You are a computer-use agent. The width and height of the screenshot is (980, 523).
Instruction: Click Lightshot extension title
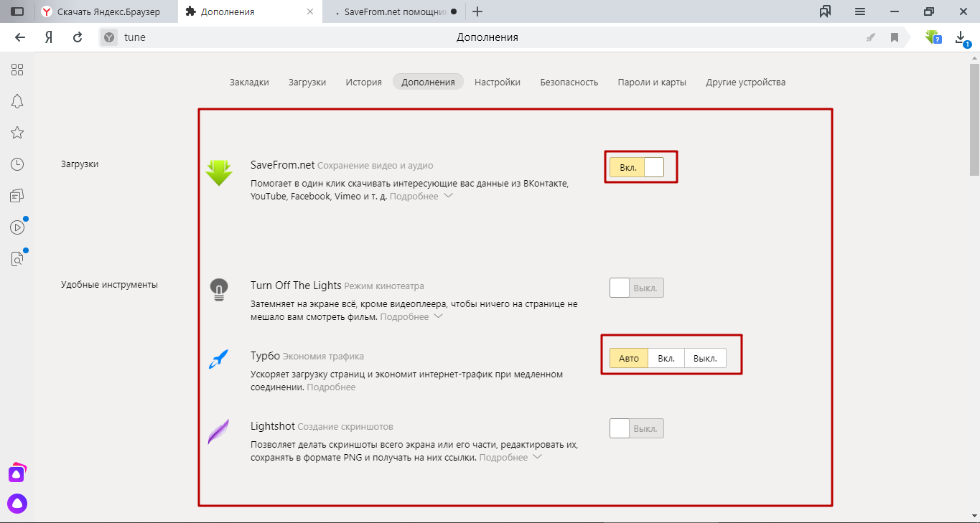(272, 426)
